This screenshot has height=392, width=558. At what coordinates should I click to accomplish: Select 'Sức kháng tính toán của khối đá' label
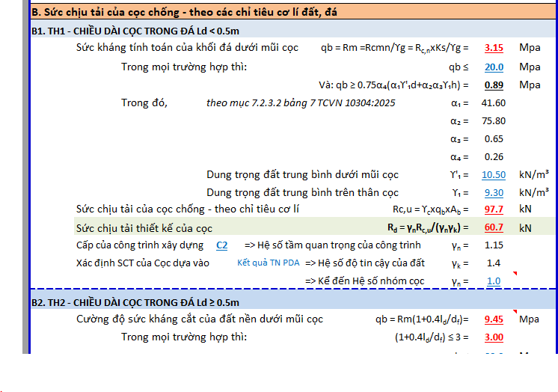[187, 48]
